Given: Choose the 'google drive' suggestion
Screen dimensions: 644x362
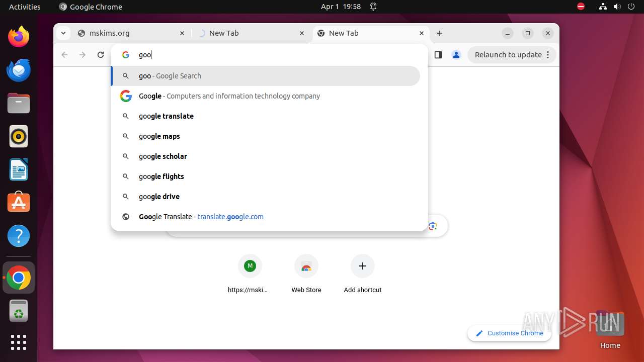Looking at the screenshot, I should [x=265, y=197].
